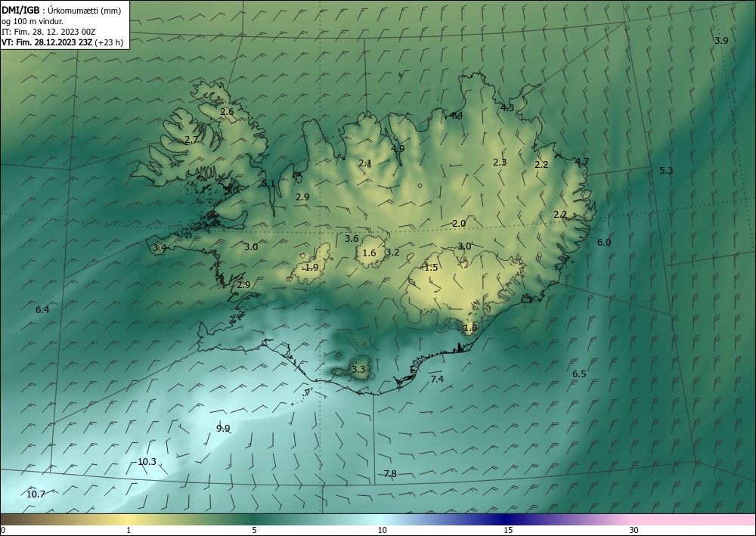
Task: Click the 7.8 value south of Iceland
Action: pos(390,474)
